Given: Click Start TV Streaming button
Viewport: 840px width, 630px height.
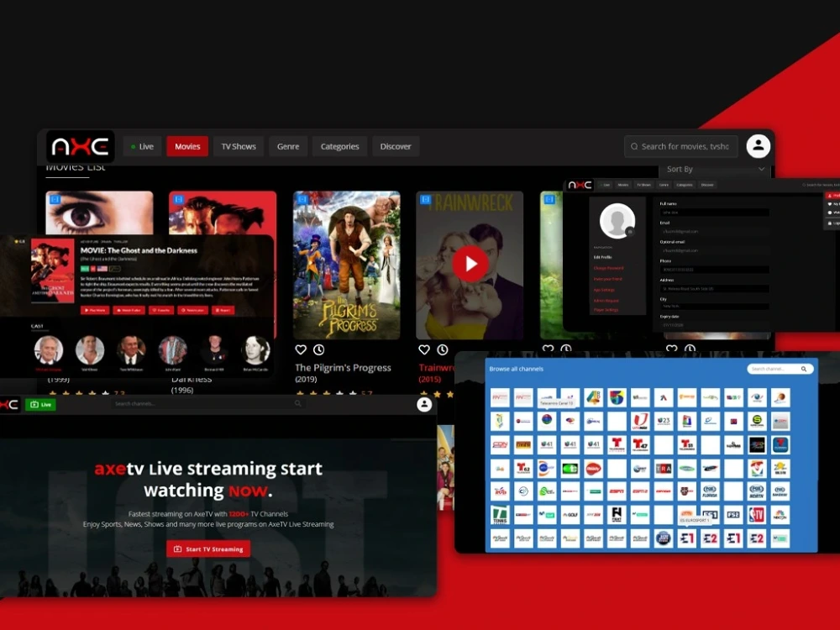Looking at the screenshot, I should tap(208, 549).
